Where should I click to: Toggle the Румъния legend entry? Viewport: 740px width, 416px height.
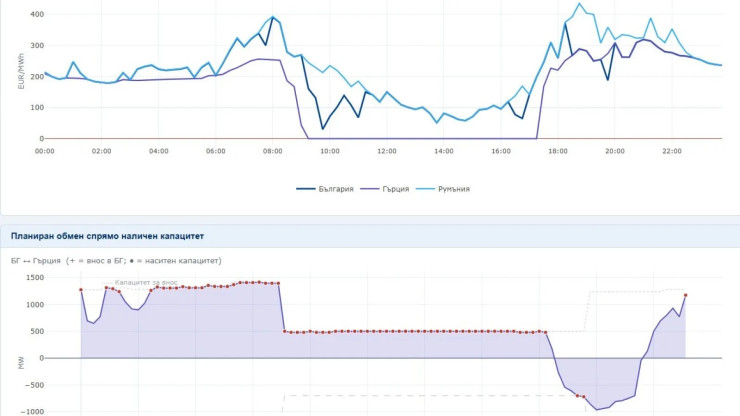tap(443, 189)
